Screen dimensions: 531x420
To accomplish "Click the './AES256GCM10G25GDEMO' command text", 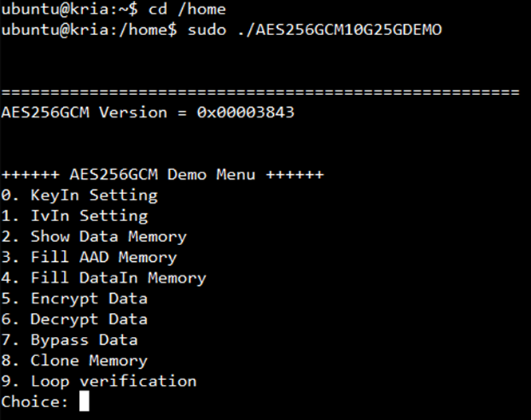I will tap(339, 30).
